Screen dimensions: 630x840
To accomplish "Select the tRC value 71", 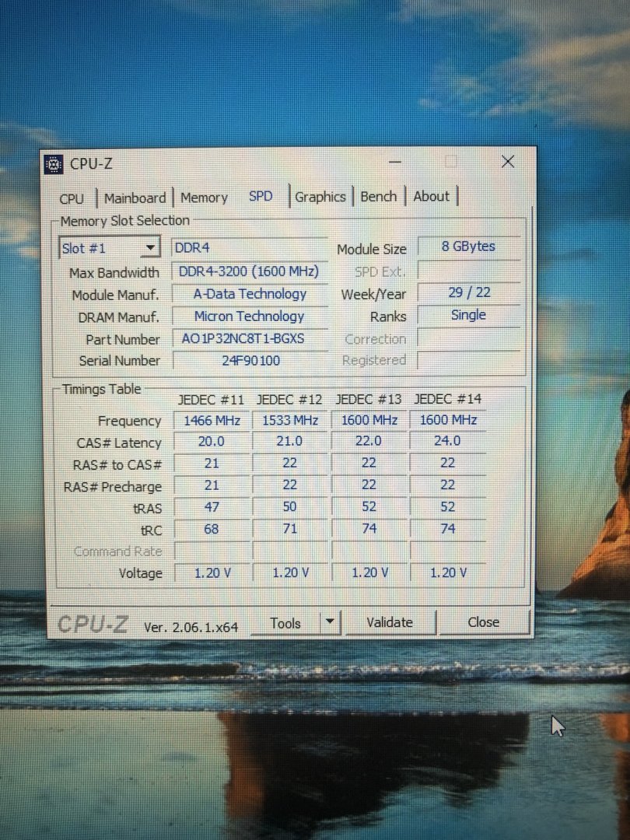I will (x=290, y=529).
